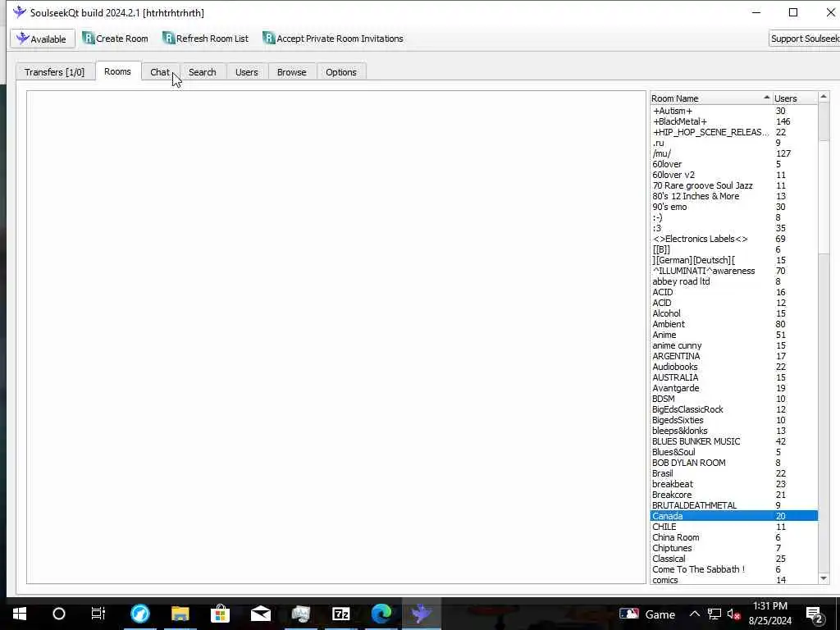Screen dimensions: 840x630
Task: Open notification center in system tray
Action: coord(815,614)
